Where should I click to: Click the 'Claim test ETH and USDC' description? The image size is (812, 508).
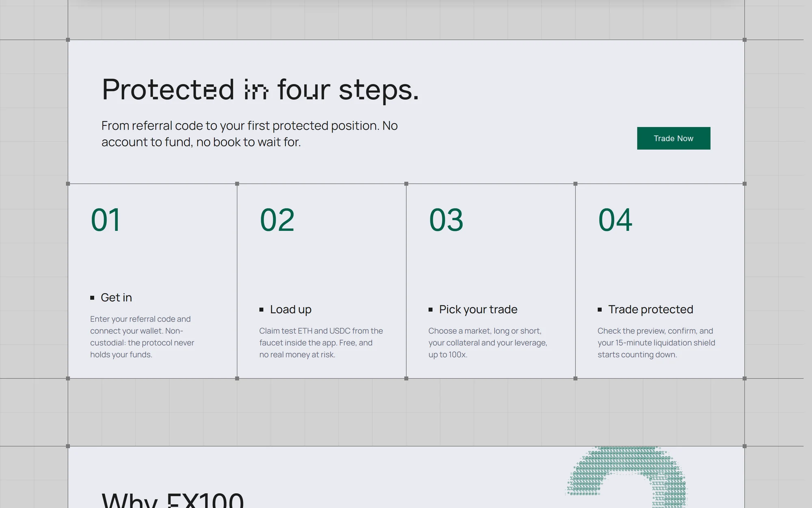coord(321,343)
